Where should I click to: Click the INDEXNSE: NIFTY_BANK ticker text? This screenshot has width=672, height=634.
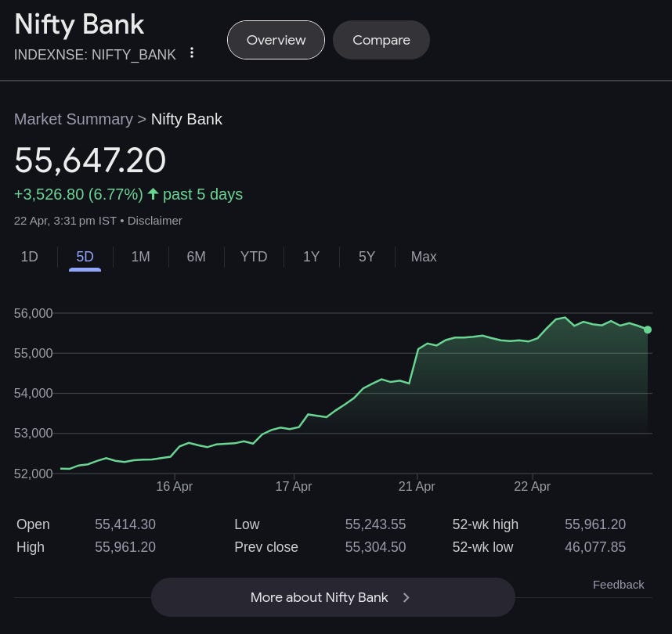[x=95, y=55]
